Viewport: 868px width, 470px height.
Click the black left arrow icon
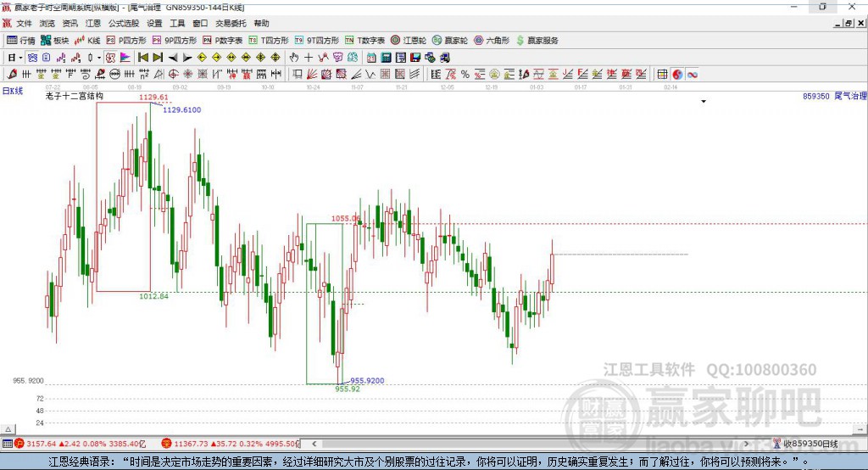[173, 58]
